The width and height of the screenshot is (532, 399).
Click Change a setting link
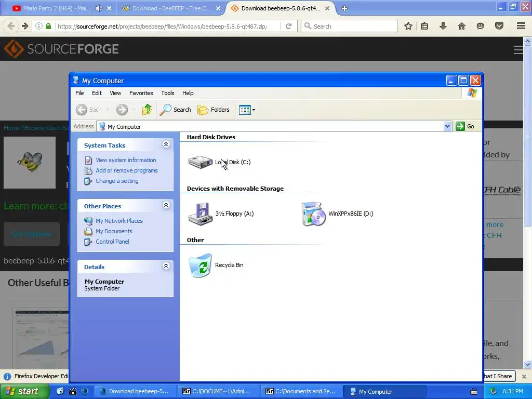click(x=117, y=181)
